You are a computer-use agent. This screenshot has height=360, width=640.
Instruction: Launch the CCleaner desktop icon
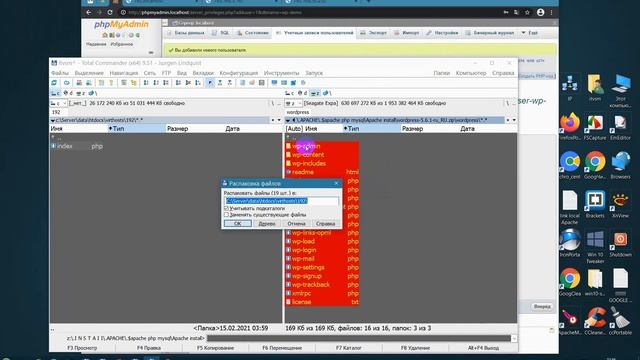(595, 322)
